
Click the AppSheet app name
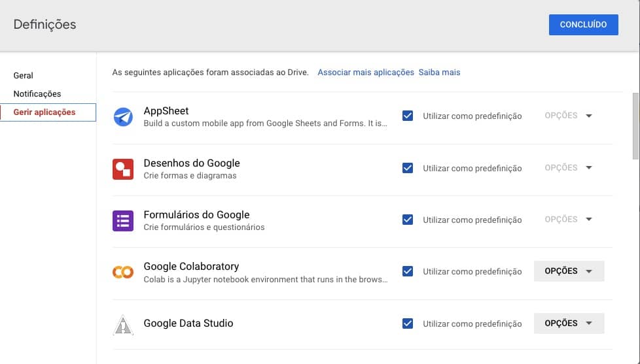(166, 111)
